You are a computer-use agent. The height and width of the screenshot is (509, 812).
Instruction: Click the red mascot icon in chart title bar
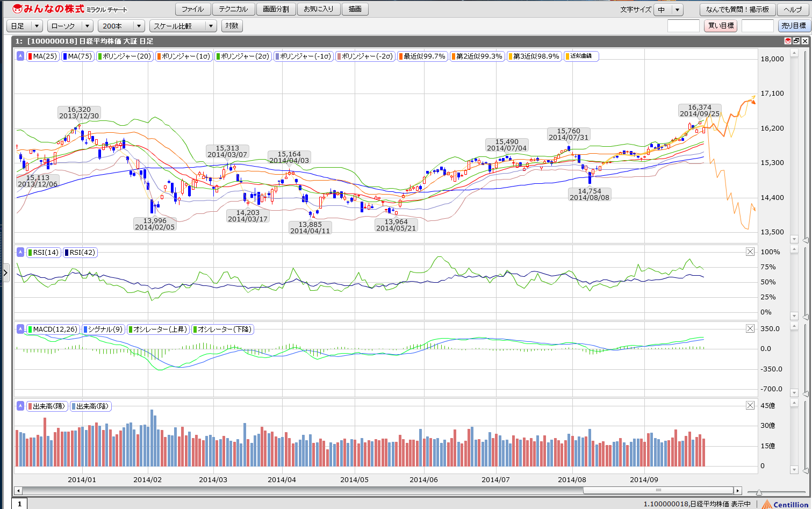(x=788, y=41)
